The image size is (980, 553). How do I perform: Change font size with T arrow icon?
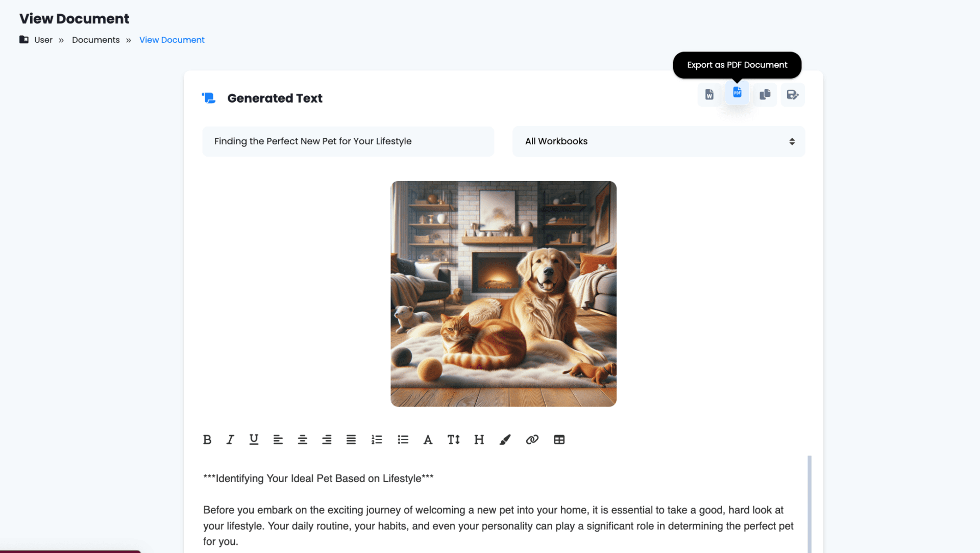click(x=453, y=439)
